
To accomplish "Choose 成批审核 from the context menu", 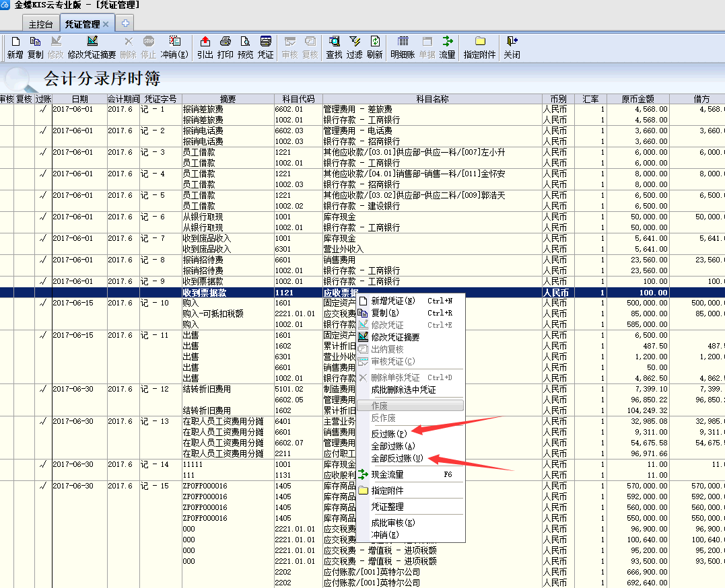I will pyautogui.click(x=393, y=523).
